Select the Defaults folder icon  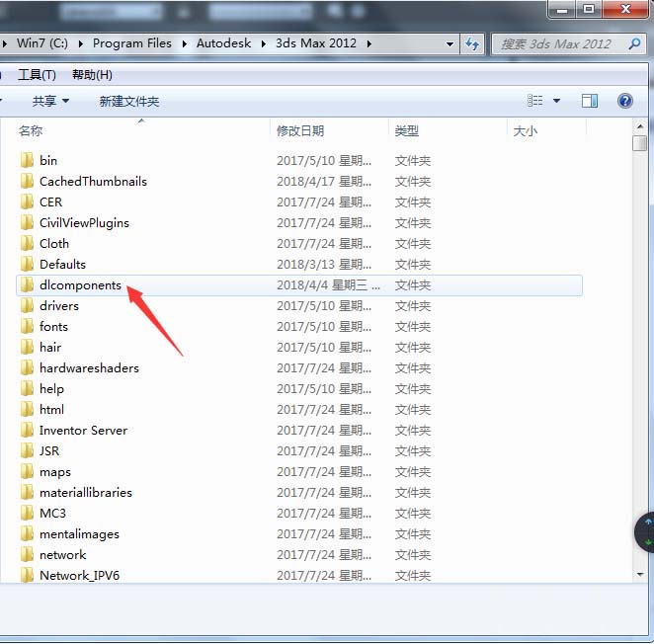click(x=27, y=264)
